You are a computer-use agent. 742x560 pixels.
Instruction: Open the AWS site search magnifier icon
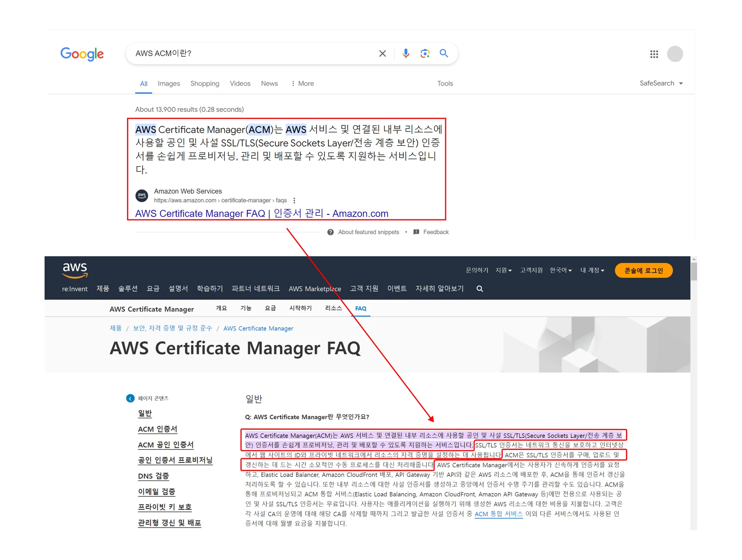(480, 289)
